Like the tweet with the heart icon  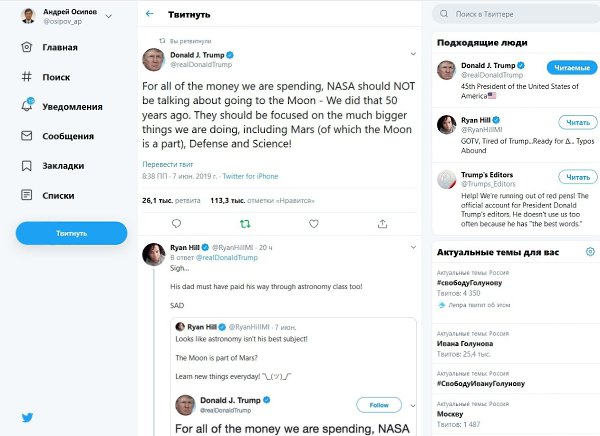click(x=314, y=224)
